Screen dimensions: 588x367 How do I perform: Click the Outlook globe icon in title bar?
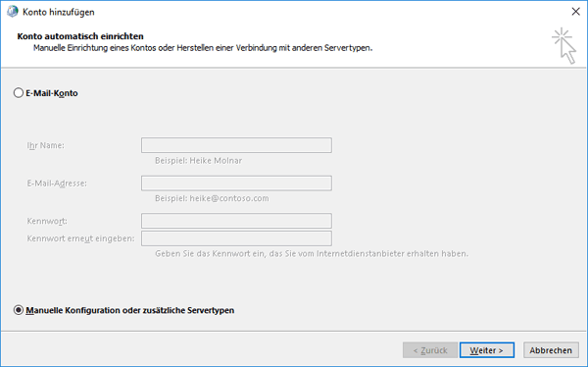click(x=13, y=12)
